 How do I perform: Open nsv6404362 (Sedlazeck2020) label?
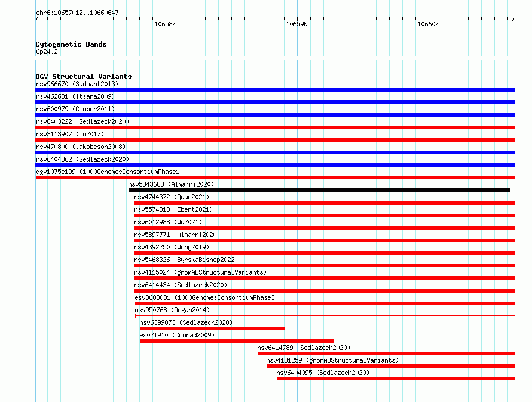tap(82, 159)
